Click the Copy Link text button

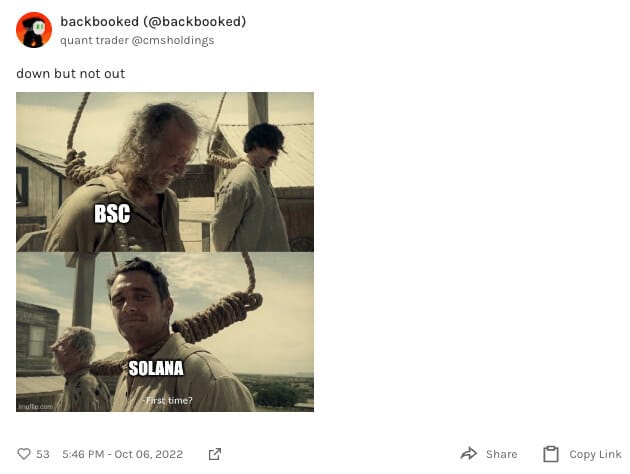point(595,454)
